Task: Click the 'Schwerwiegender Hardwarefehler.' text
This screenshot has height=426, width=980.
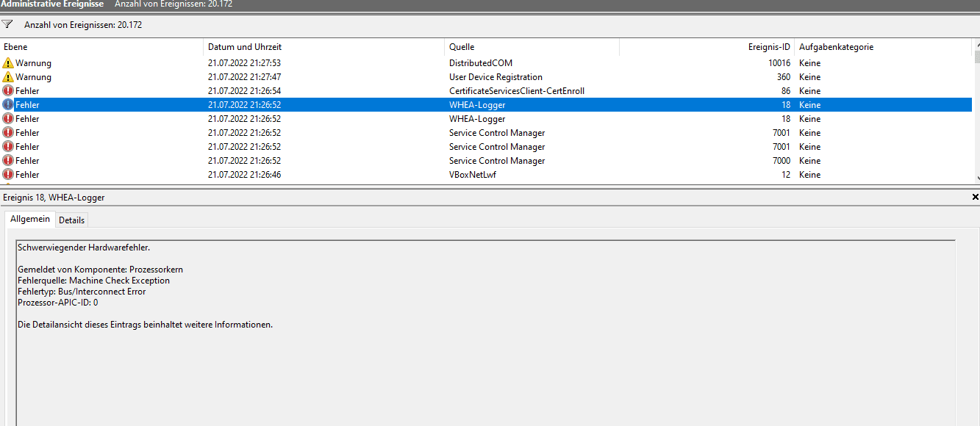Action: pos(84,248)
